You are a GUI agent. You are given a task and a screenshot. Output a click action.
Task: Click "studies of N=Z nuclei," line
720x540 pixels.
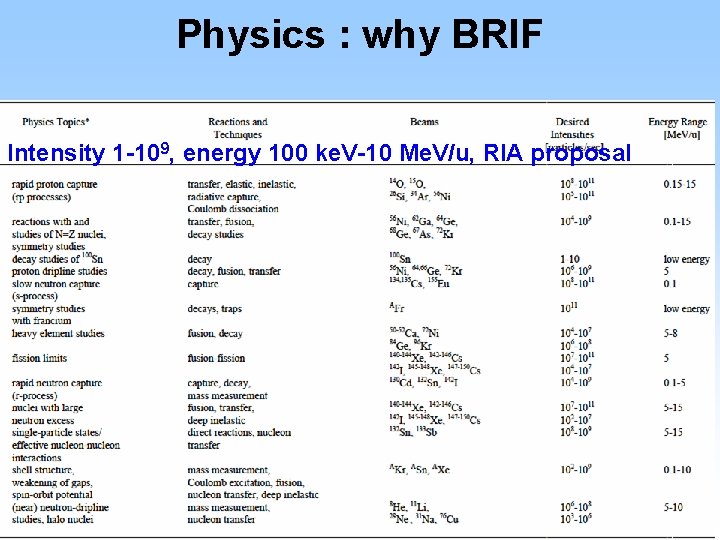pyautogui.click(x=59, y=235)
